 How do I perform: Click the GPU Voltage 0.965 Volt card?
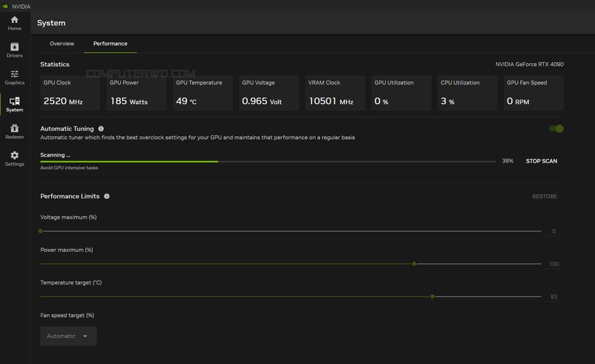coord(269,93)
